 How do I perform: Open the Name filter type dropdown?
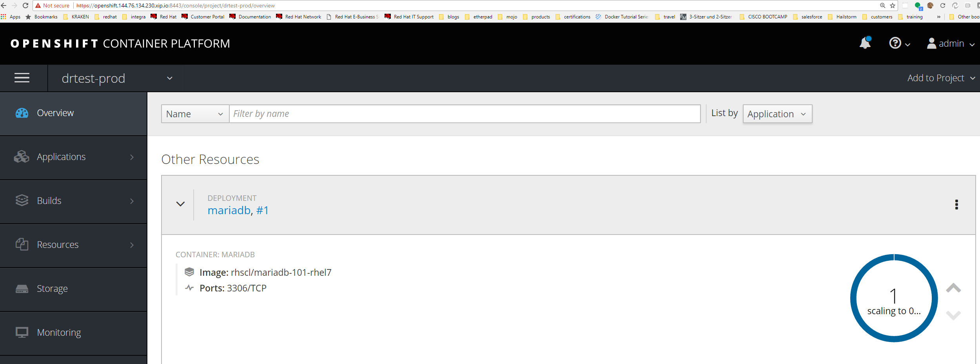click(x=195, y=114)
